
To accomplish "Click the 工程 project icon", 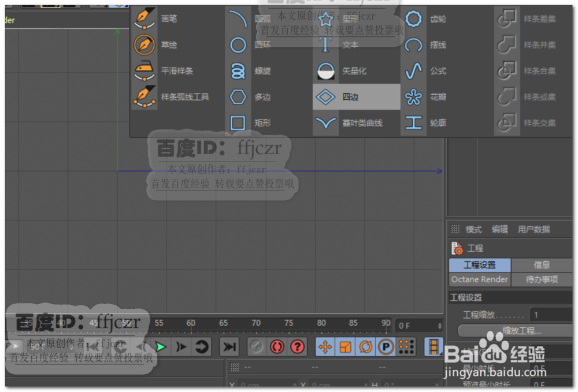I will pos(457,248).
